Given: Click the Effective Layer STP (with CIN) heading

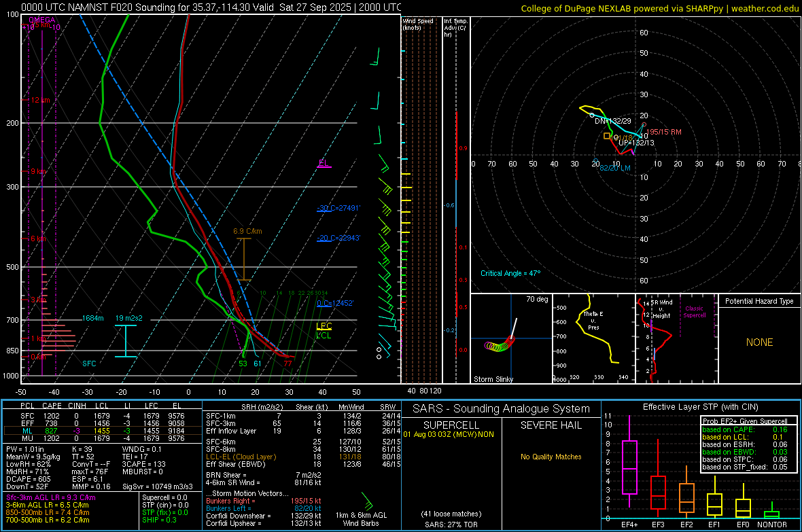Looking at the screenshot, I should tap(701, 407).
